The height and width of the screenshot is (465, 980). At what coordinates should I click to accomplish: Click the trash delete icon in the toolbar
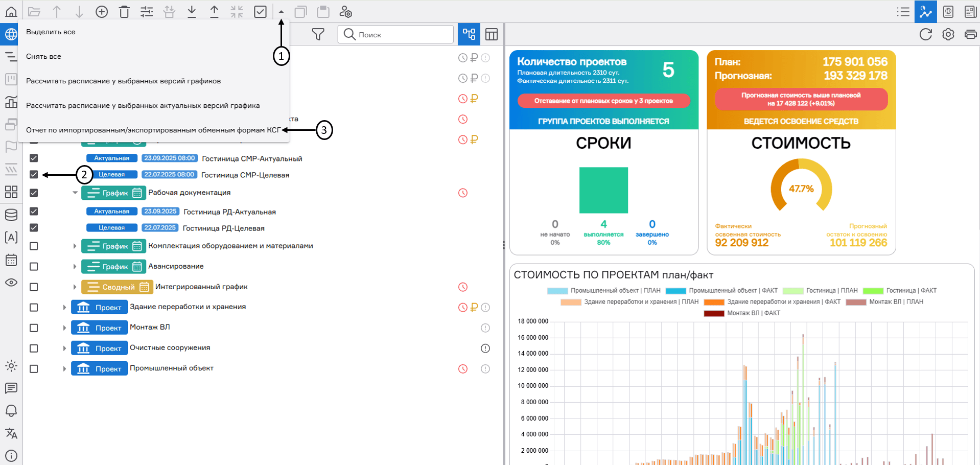tap(124, 12)
